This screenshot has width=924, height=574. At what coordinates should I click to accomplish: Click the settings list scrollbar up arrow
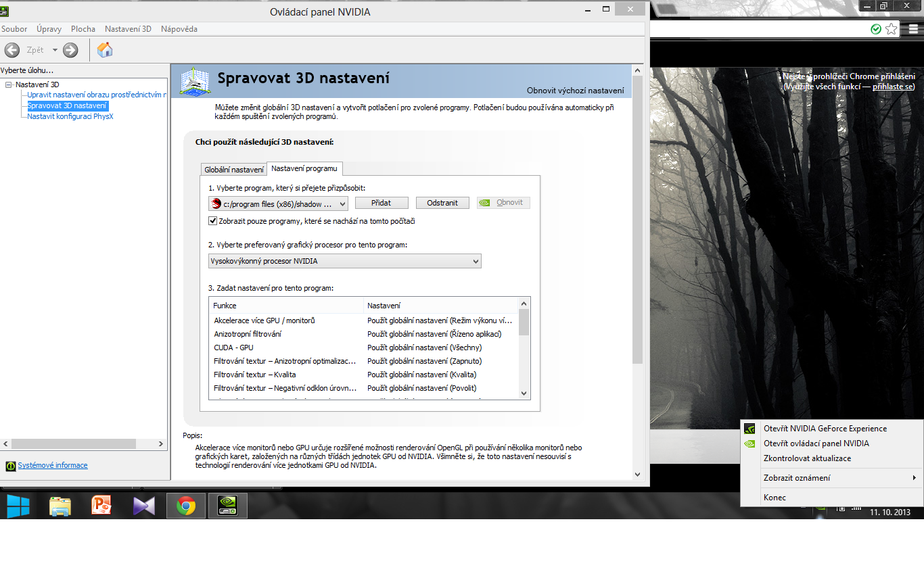(x=524, y=303)
